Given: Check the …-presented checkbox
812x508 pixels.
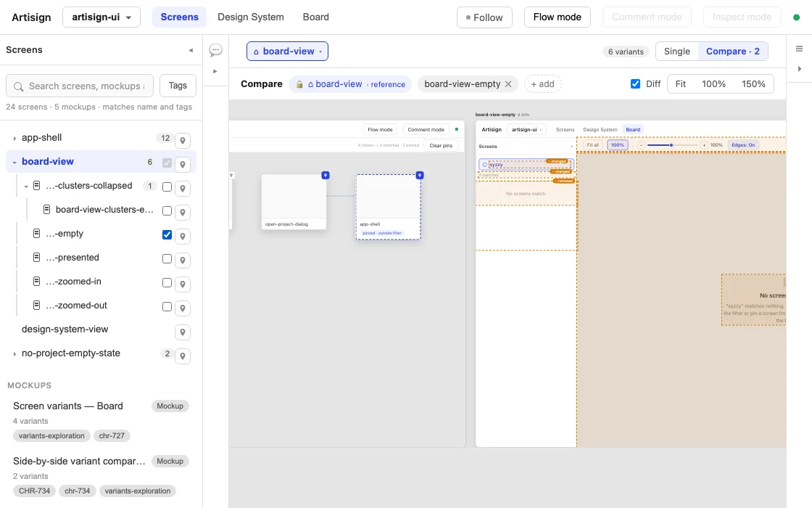Looking at the screenshot, I should point(167,258).
